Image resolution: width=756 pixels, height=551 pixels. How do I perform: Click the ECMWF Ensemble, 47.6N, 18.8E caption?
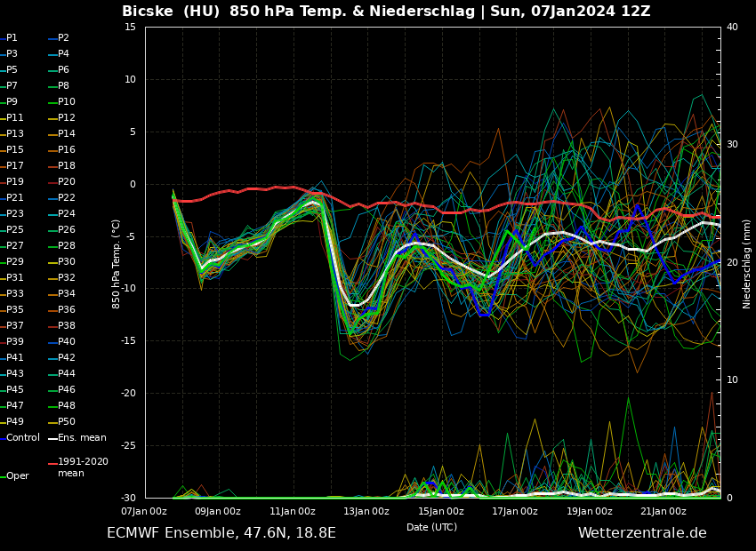point(221,533)
